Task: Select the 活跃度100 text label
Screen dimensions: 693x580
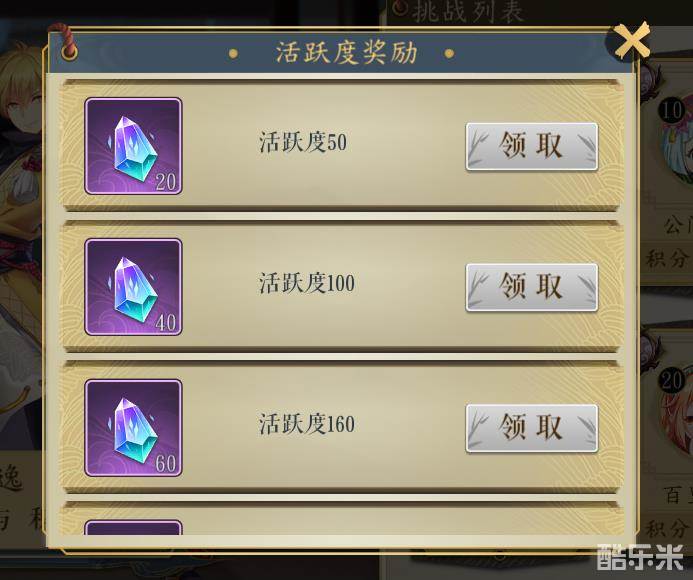Action: click(x=307, y=283)
